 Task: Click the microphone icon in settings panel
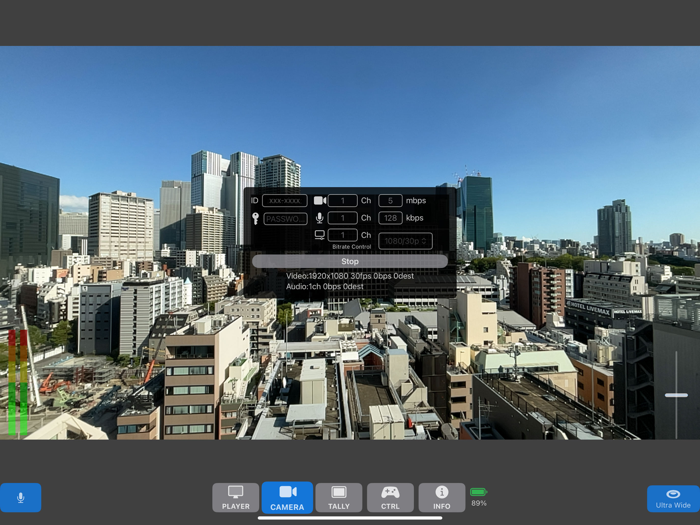(x=320, y=218)
